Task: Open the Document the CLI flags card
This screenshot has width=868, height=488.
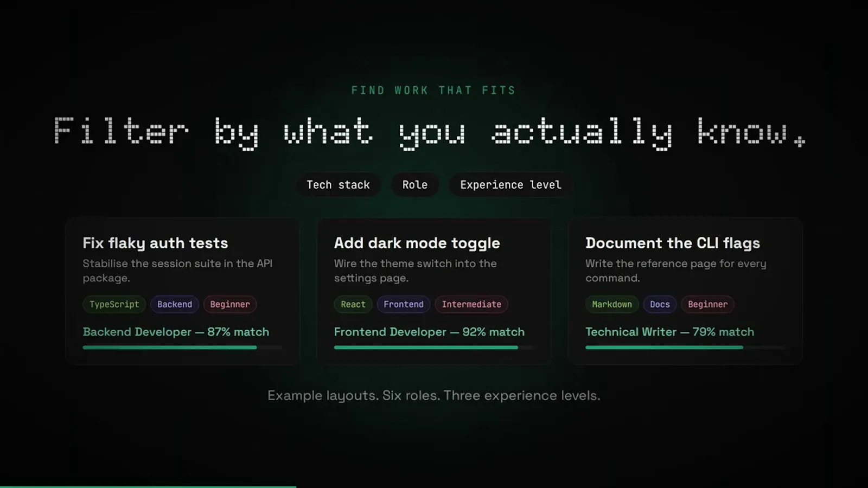Action: pos(685,291)
